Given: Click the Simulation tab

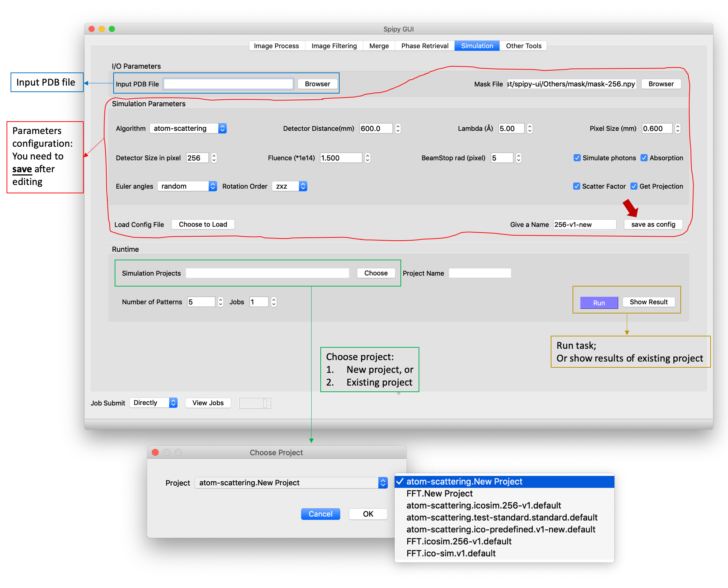Looking at the screenshot, I should 477,46.
